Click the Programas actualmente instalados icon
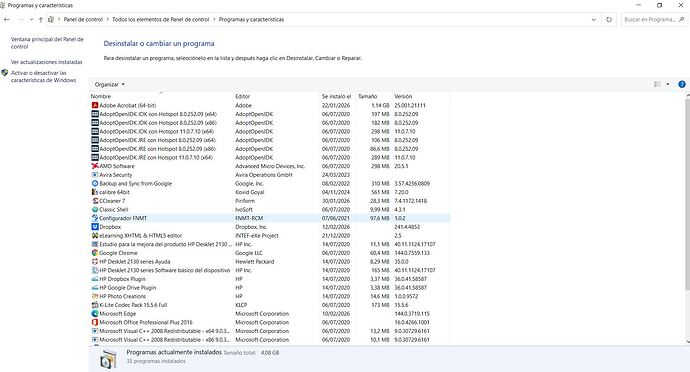The width and height of the screenshot is (690, 372). 108,358
